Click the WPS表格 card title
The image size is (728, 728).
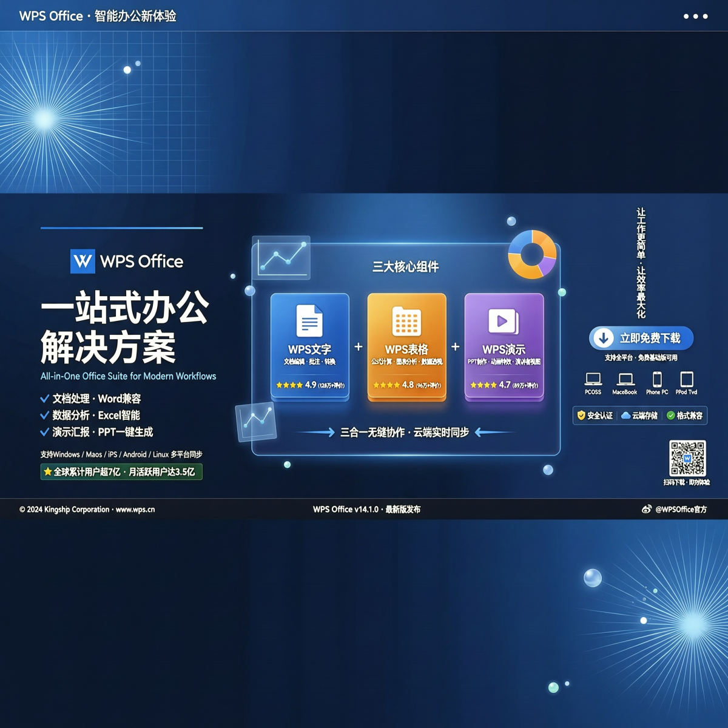pos(406,349)
